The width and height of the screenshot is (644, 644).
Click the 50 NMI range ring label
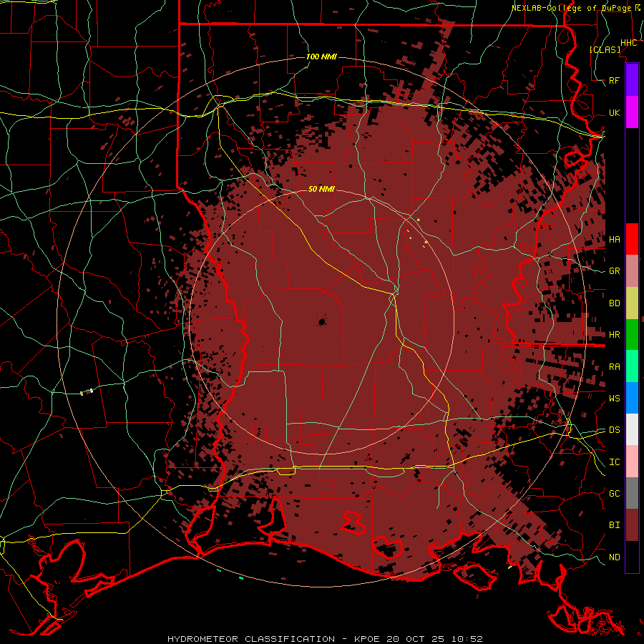(x=321, y=189)
